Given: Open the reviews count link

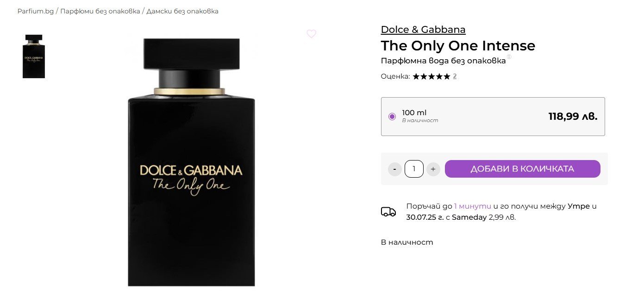Looking at the screenshot, I should tap(455, 76).
